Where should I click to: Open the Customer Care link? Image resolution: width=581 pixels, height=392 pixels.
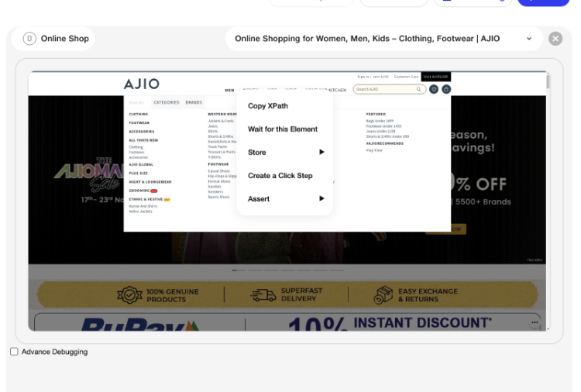pos(406,77)
